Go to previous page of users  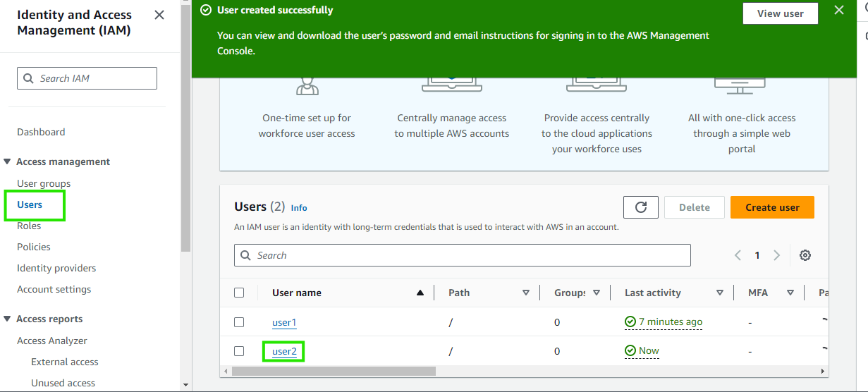point(738,255)
